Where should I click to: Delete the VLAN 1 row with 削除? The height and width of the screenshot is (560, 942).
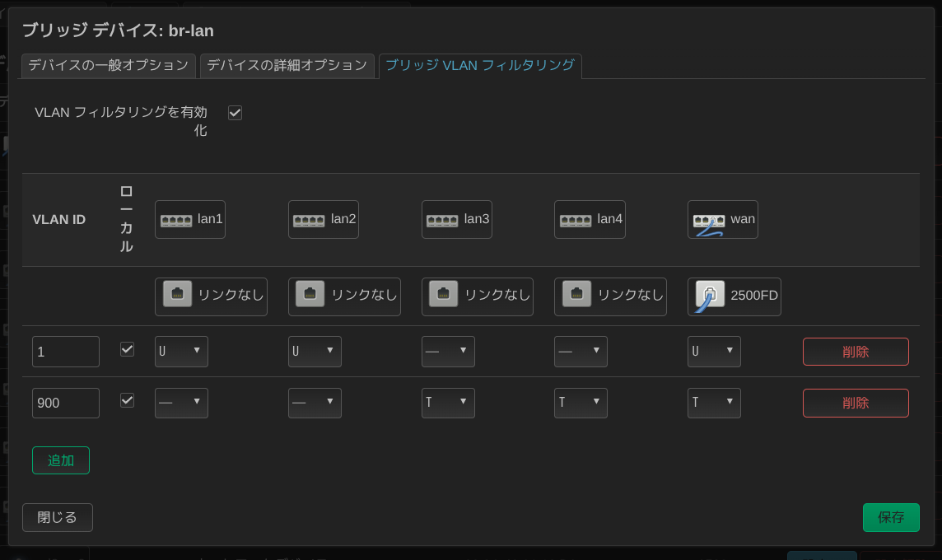(x=856, y=352)
